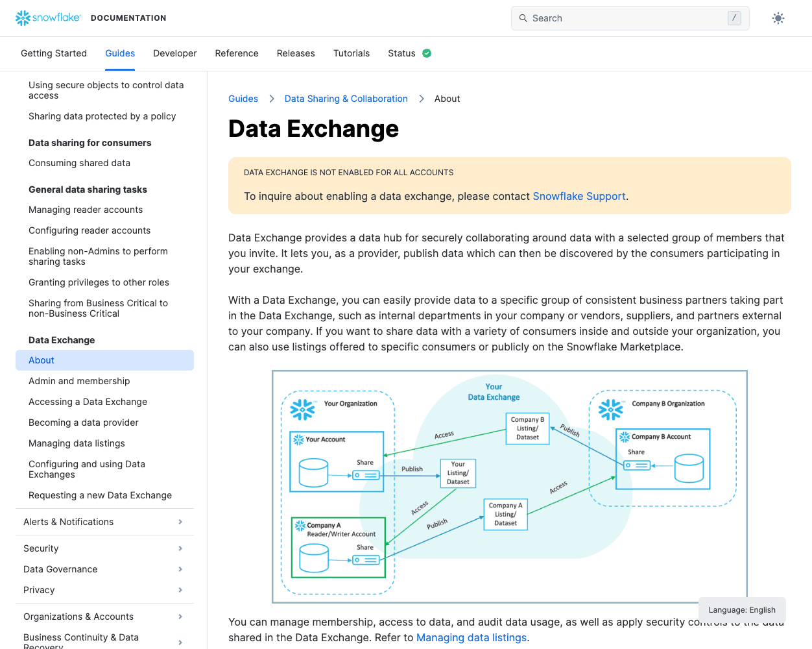Viewport: 812px width, 649px height.
Task: Open the Snowflake Support link
Action: pos(579,196)
